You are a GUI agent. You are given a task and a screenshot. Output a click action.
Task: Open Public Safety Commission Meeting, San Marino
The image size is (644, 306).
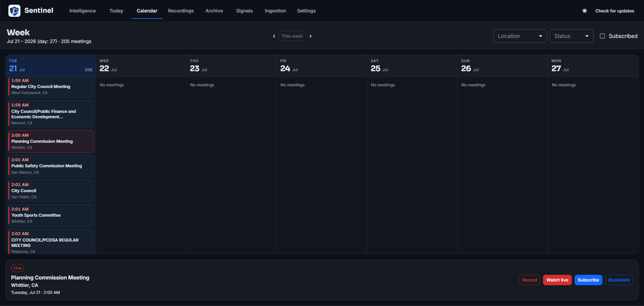coord(51,166)
